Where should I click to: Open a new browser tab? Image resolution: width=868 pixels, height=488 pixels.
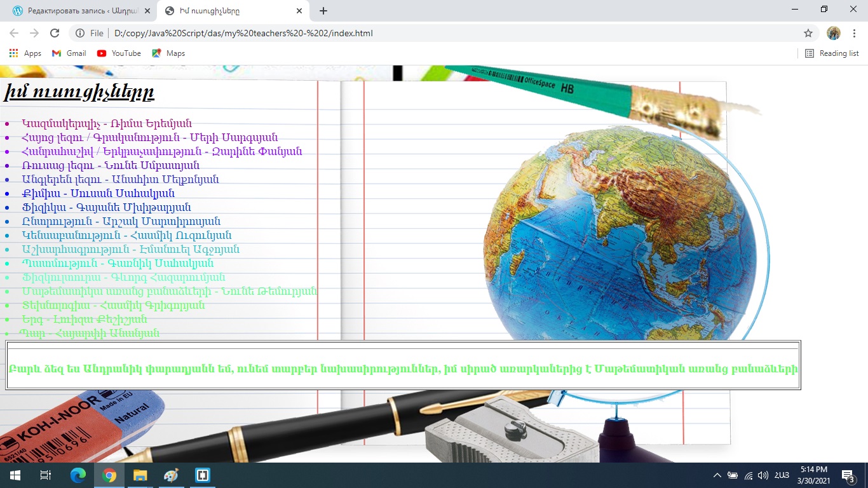click(323, 11)
